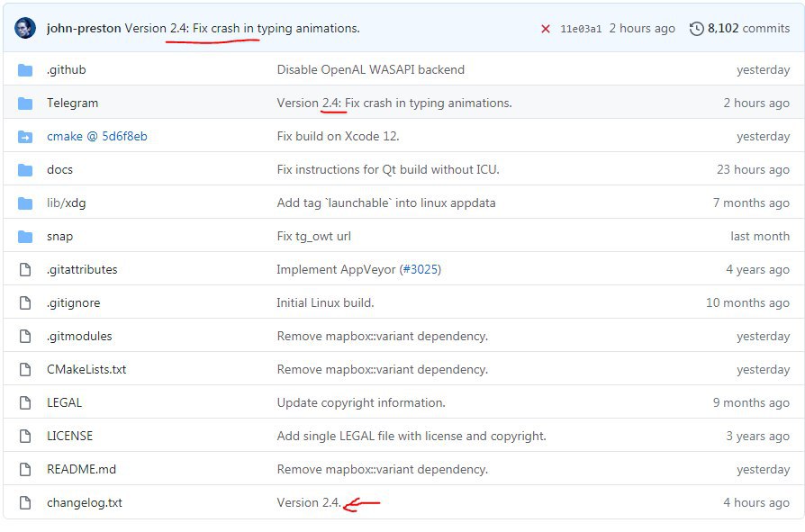Open the 8,102 commits history
805x532 pixels.
748,28
